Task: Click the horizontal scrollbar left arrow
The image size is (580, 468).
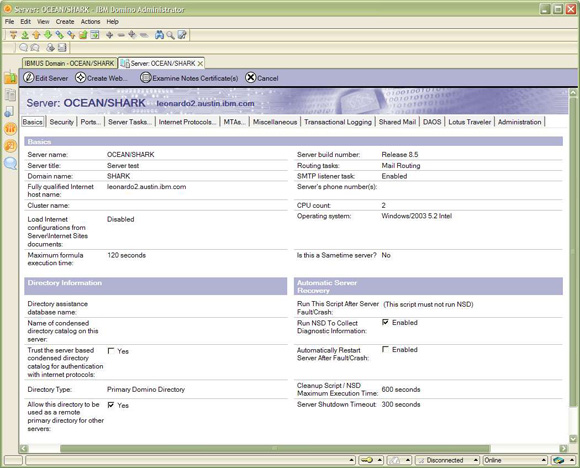Action: click(24, 448)
